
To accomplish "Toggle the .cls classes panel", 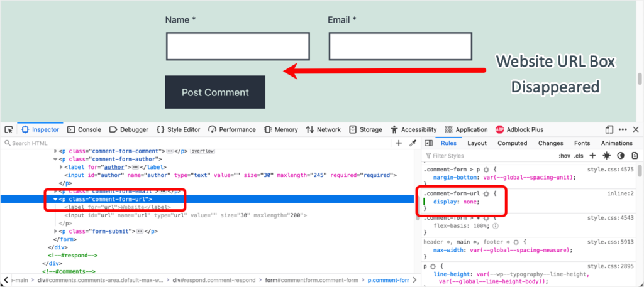I will click(579, 156).
